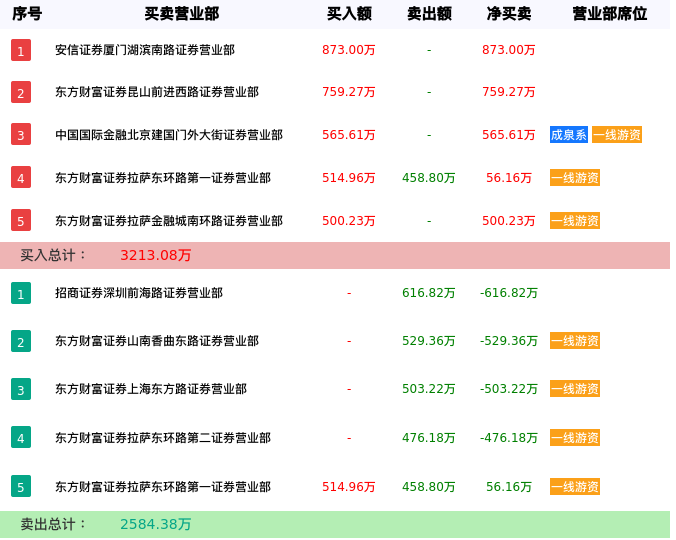Click the green rank 2 badge in sell list
Viewport: 676px width, 540px height.
click(21, 341)
